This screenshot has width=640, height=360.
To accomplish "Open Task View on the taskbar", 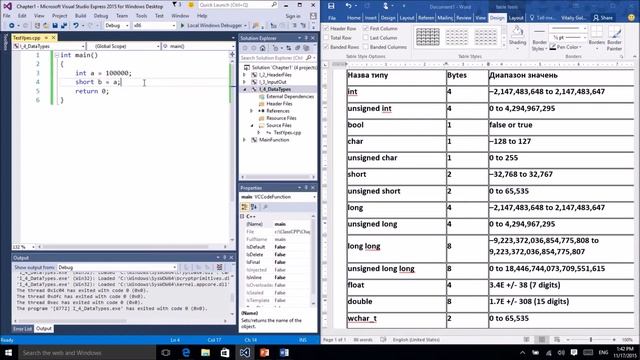I will 166,352.
